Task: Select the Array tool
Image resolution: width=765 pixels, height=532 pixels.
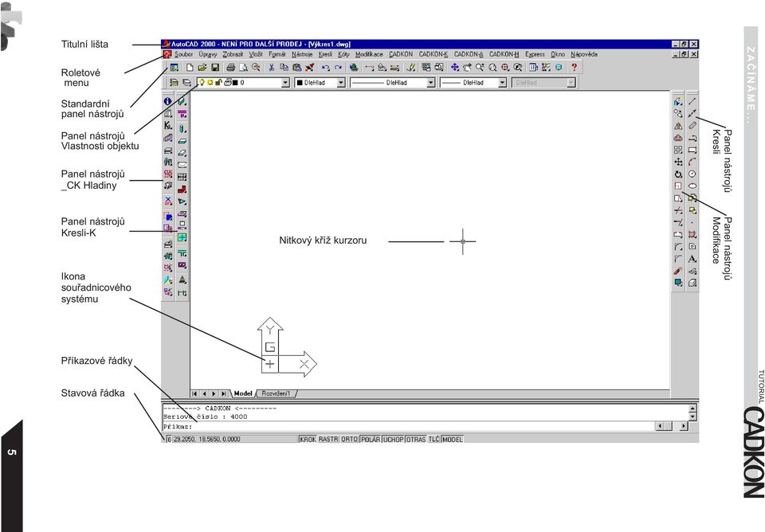Action: pyautogui.click(x=678, y=150)
